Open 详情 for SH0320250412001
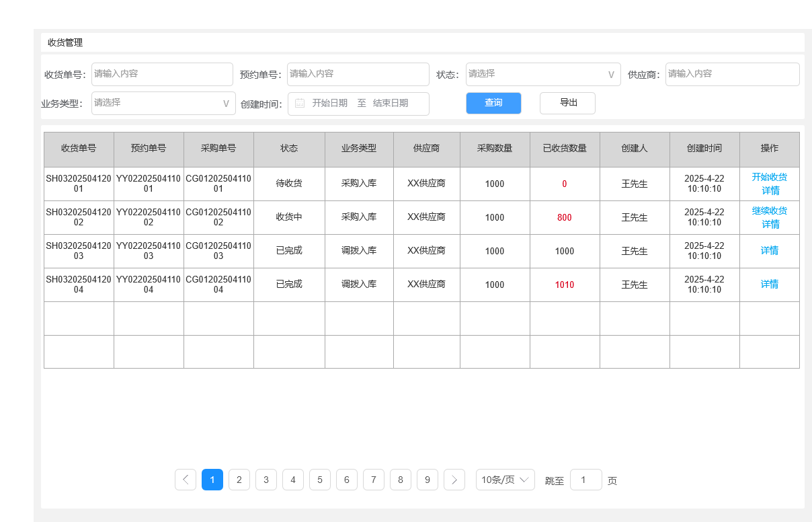 pyautogui.click(x=770, y=190)
